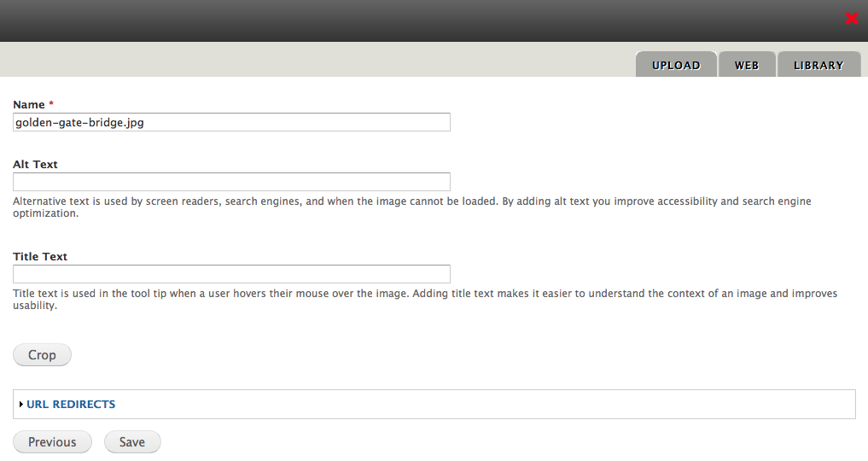This screenshot has height=461, width=868.
Task: Select the Library tab
Action: (818, 65)
